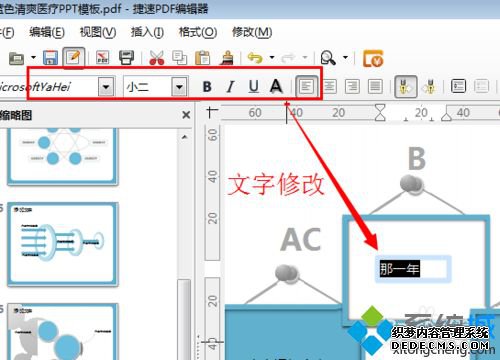500x360 pixels.
Task: Click the Copy icon
Action: [x=179, y=58]
